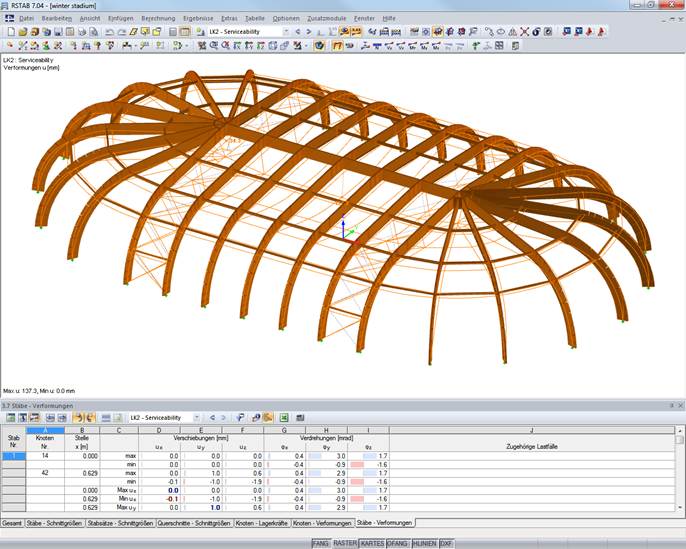Open load case dropdown in table toolbar
686x549 pixels.
pos(197,418)
